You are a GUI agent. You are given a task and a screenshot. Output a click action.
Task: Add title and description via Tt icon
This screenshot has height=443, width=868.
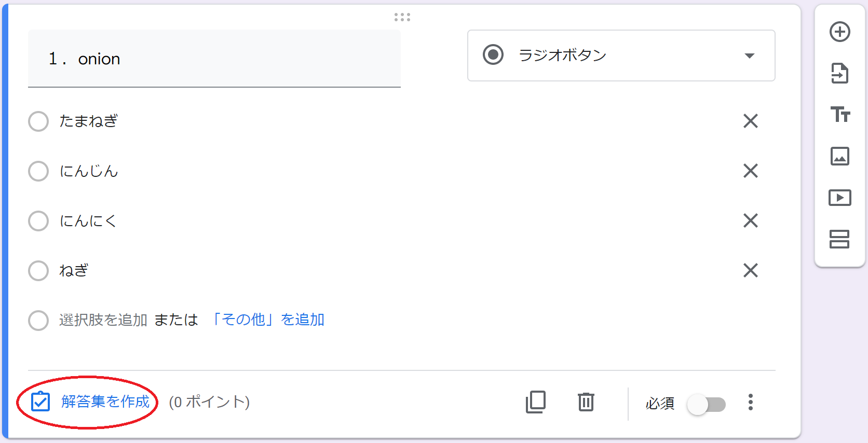tap(839, 114)
